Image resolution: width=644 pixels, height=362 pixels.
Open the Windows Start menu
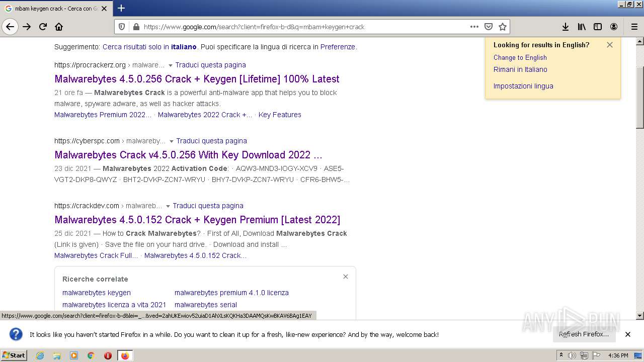pos(14,355)
